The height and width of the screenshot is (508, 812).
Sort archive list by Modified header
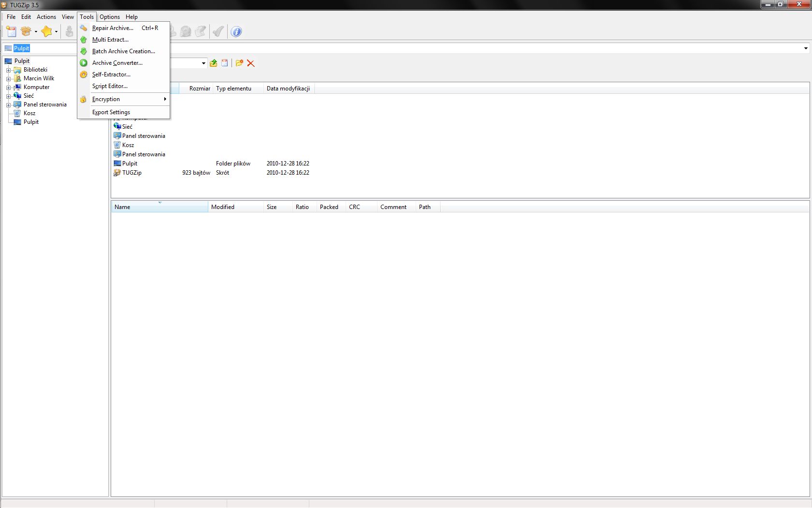(236, 207)
